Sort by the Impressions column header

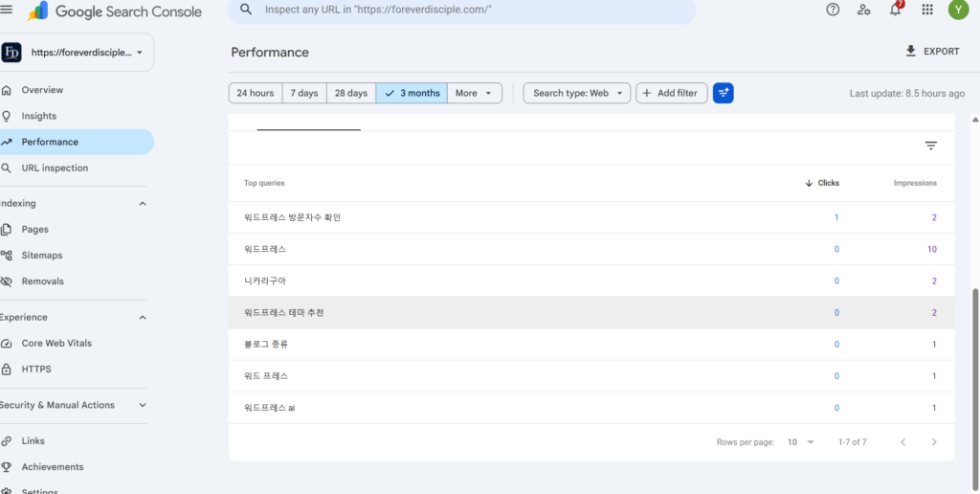tap(915, 183)
